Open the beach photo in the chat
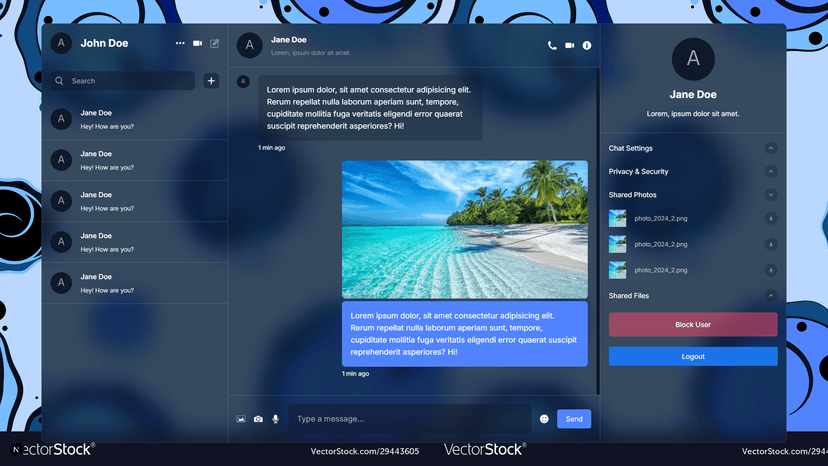Image resolution: width=828 pixels, height=466 pixels. point(465,229)
